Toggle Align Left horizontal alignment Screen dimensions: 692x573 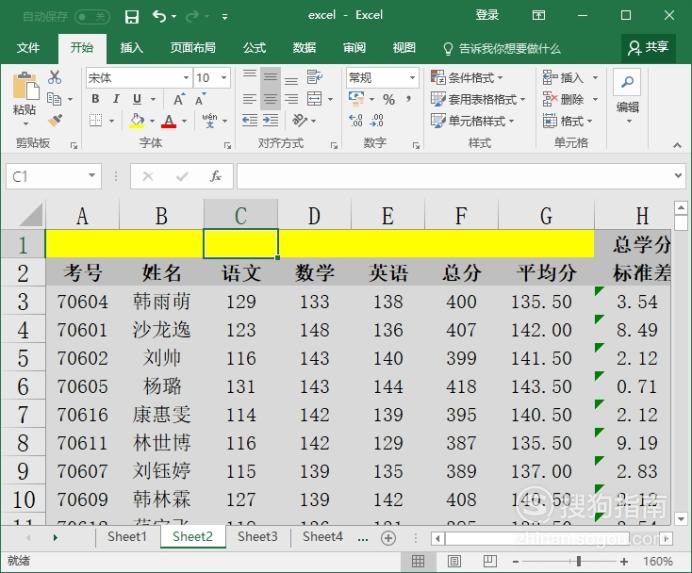pos(249,99)
